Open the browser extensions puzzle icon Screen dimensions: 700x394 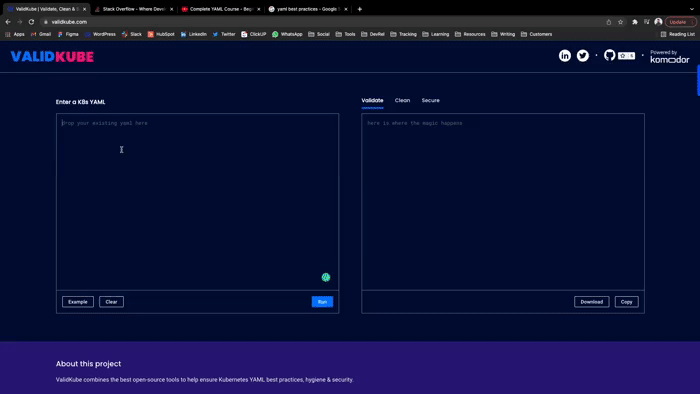click(635, 22)
